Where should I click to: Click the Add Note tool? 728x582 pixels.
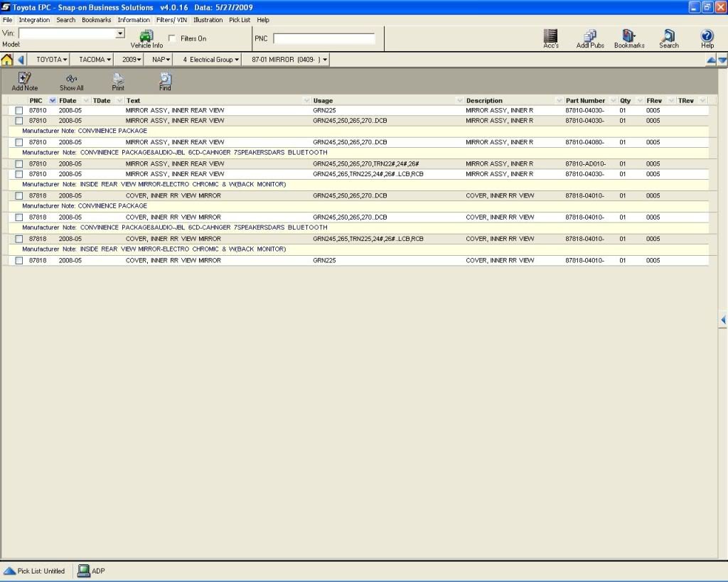pyautogui.click(x=25, y=82)
